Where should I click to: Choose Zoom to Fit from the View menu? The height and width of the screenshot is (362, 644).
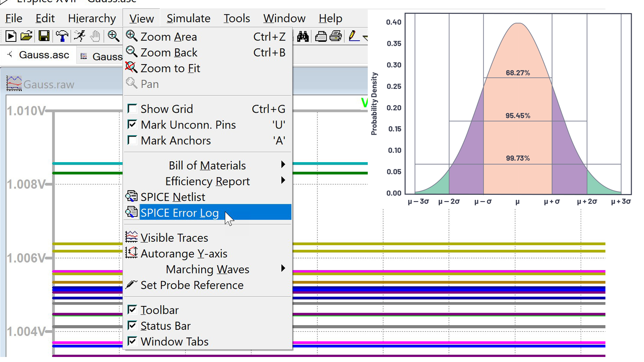pos(170,68)
